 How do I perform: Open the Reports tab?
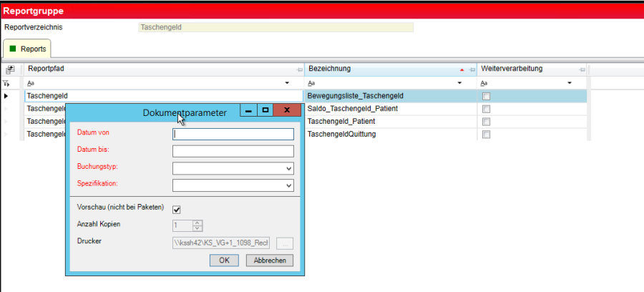(27, 49)
